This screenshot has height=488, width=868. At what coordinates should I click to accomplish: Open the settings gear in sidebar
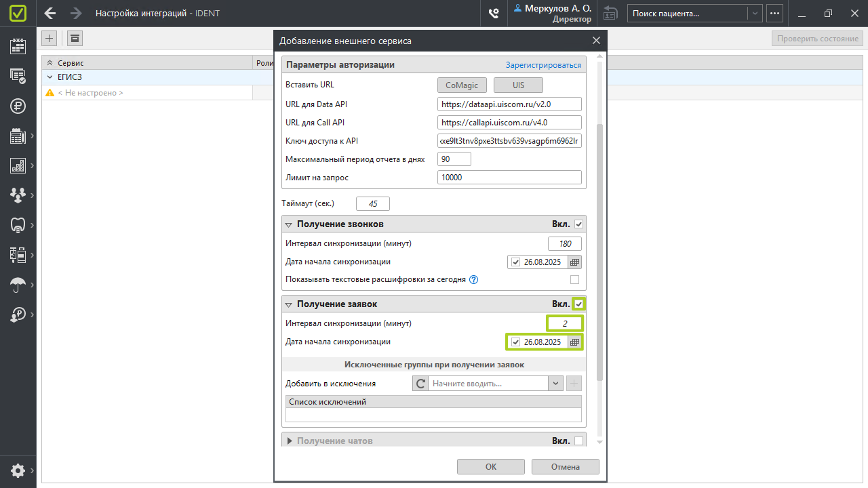coord(18,470)
